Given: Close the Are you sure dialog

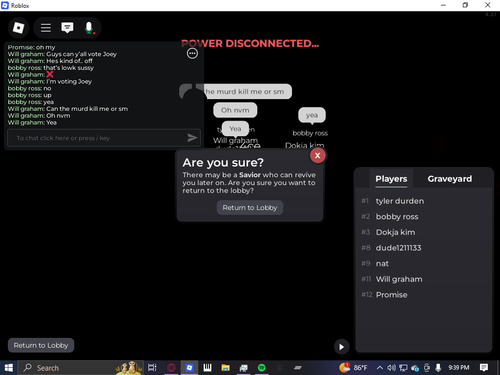Looking at the screenshot, I should 318,155.
